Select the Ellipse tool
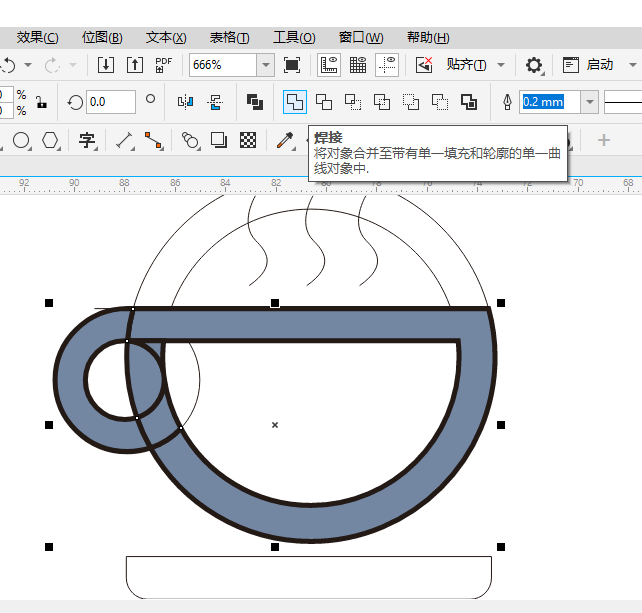The width and height of the screenshot is (642, 613). [x=21, y=140]
